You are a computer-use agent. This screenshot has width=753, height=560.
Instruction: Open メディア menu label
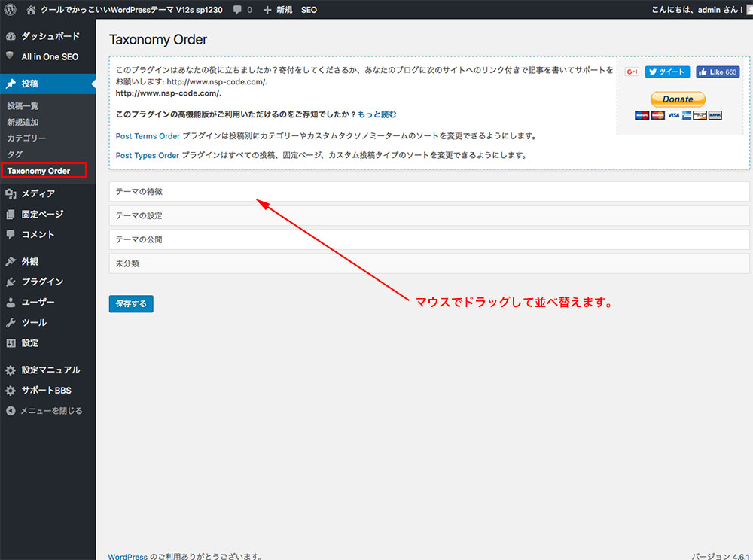[x=38, y=194]
